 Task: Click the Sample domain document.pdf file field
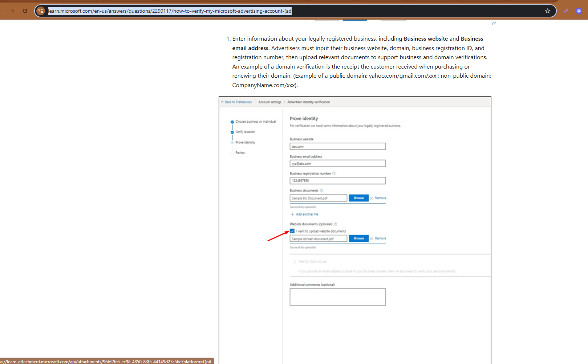319,238
